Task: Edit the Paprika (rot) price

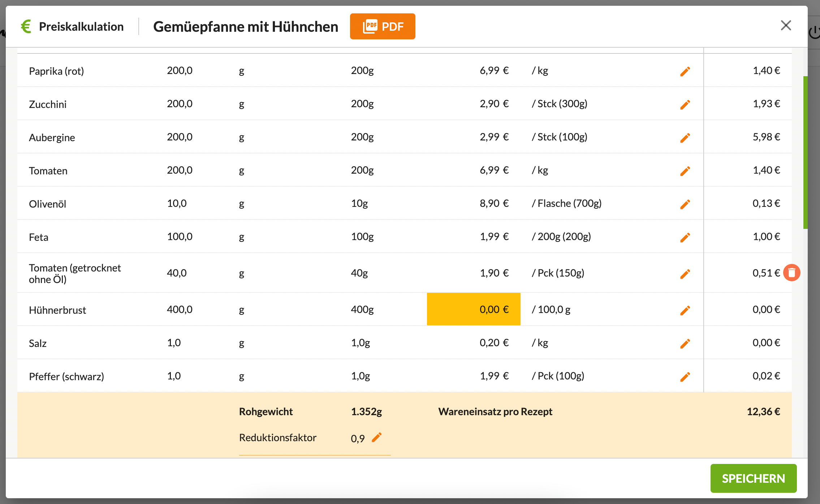Action: (685, 71)
